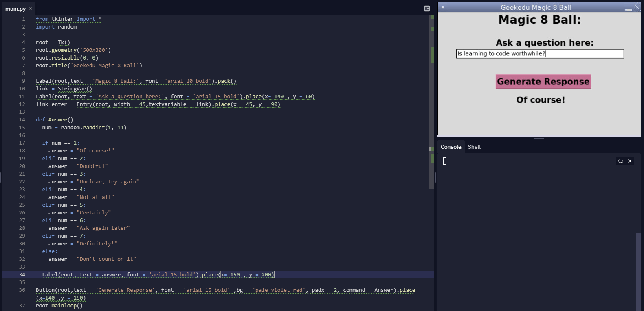The height and width of the screenshot is (311, 644).
Task: Click the 'Ask a question here:' label
Action: point(545,43)
